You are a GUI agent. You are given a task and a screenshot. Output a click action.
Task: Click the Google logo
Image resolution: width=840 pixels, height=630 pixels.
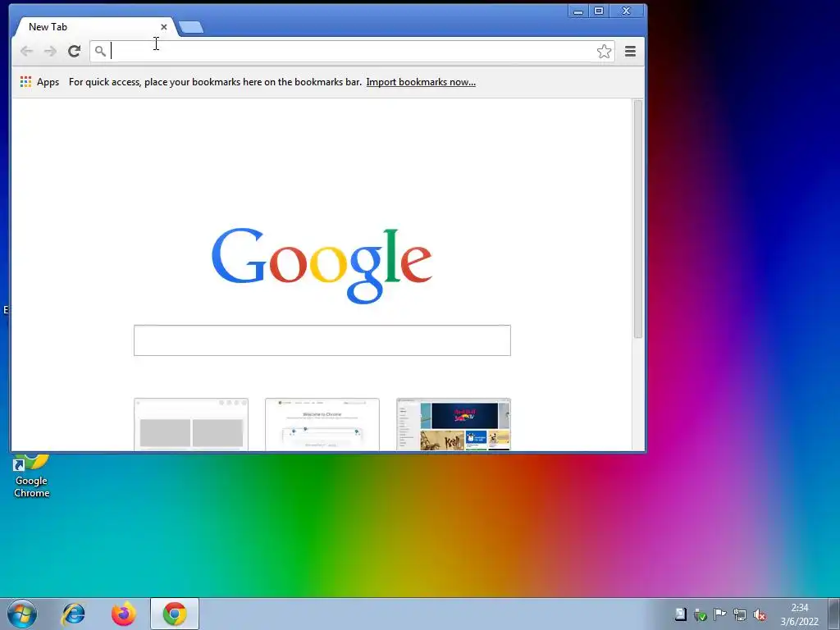tap(322, 265)
